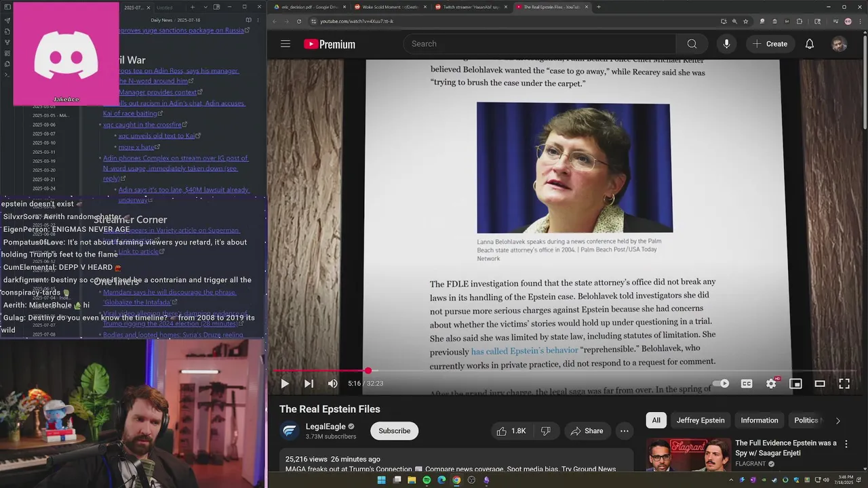Image resolution: width=868 pixels, height=488 pixels.
Task: Open the Create menu
Action: click(770, 44)
